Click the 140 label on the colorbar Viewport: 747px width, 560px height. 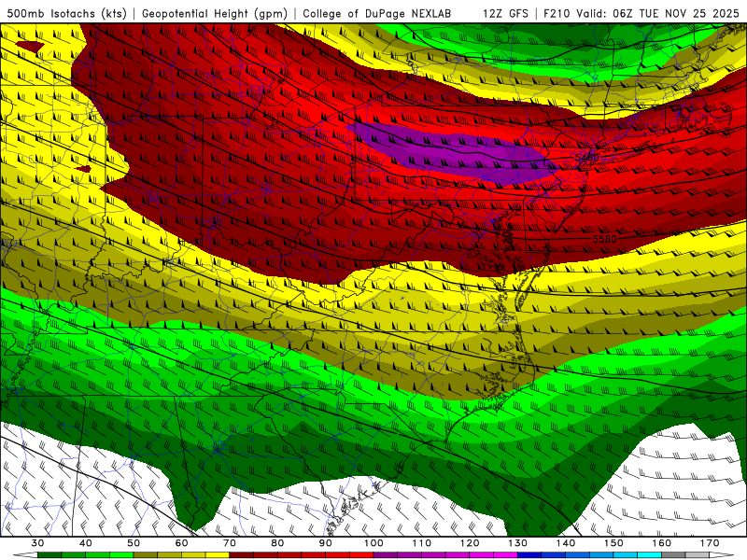pyautogui.click(x=566, y=543)
